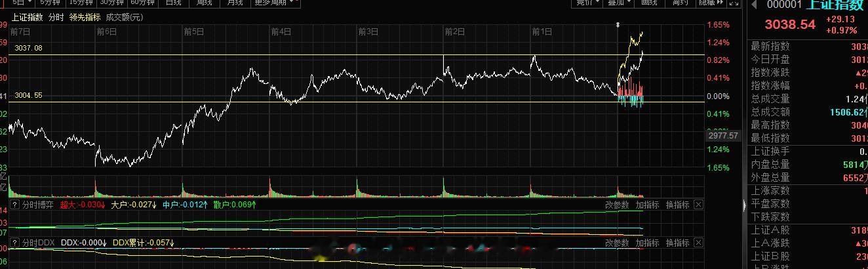Screen dimensions: 868x269
Task: Click the 中户:-0.012 value
Action: (186, 205)
